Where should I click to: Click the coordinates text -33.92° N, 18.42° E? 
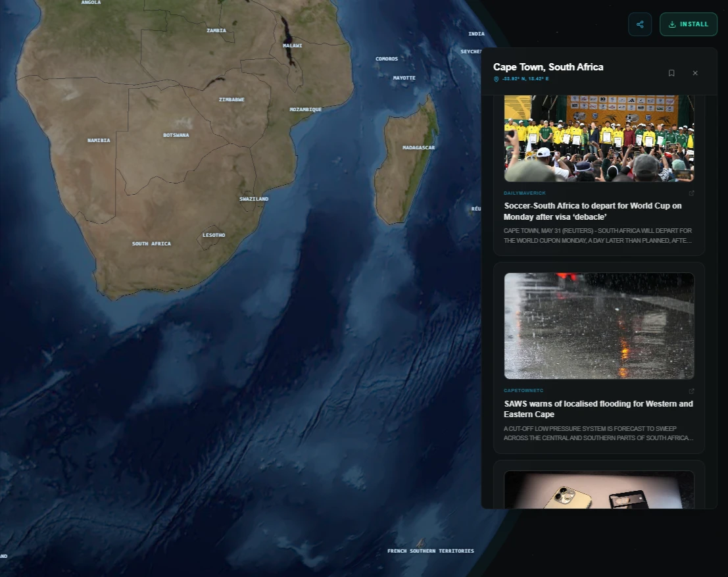coord(525,79)
